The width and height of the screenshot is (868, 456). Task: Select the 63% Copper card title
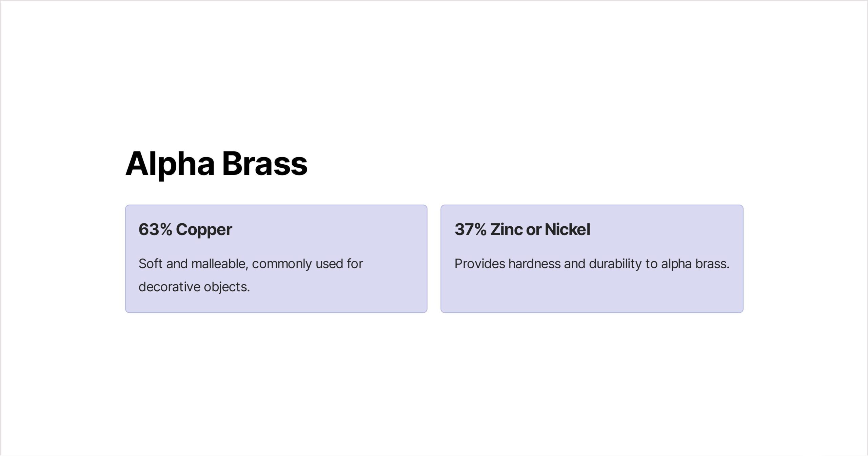click(185, 230)
